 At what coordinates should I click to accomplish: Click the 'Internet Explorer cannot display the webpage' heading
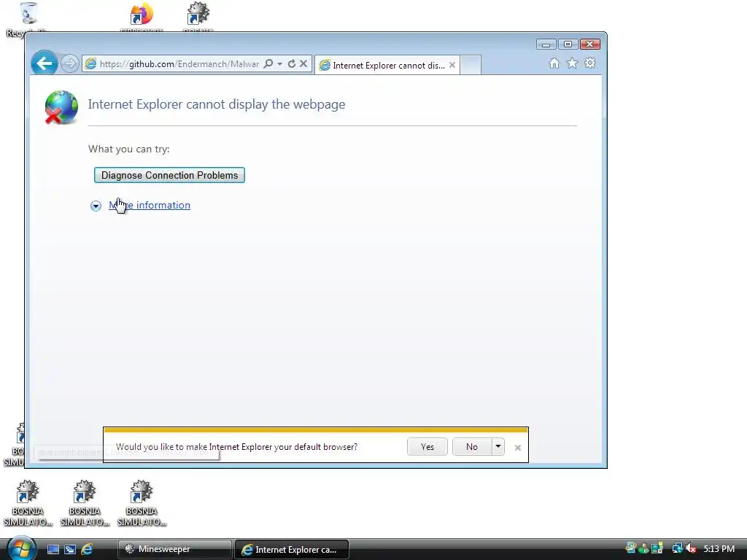click(216, 104)
